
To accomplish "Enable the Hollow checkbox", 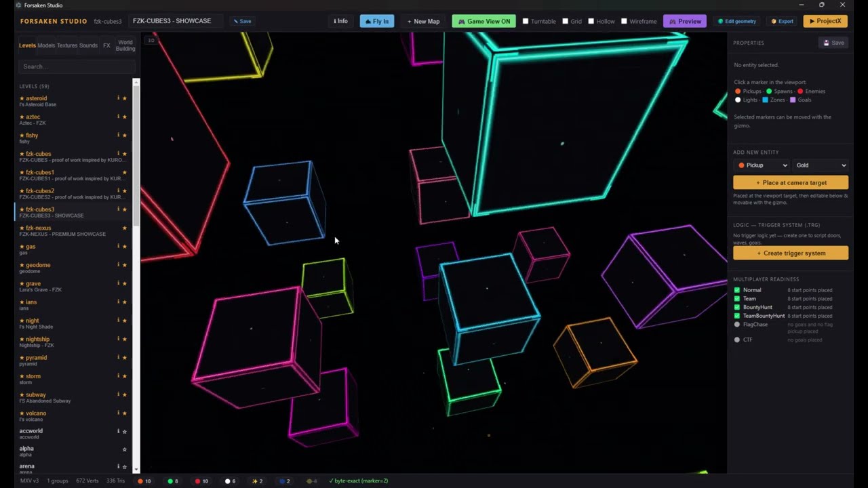I will tap(591, 21).
